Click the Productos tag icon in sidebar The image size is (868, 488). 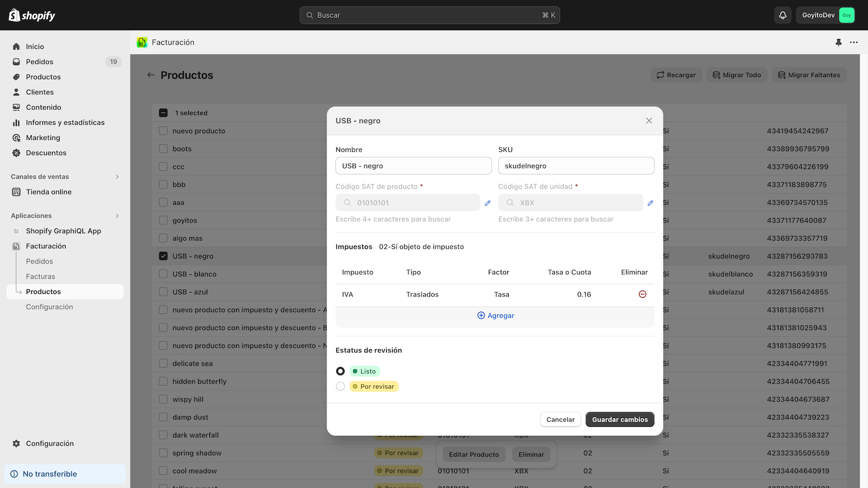[16, 77]
